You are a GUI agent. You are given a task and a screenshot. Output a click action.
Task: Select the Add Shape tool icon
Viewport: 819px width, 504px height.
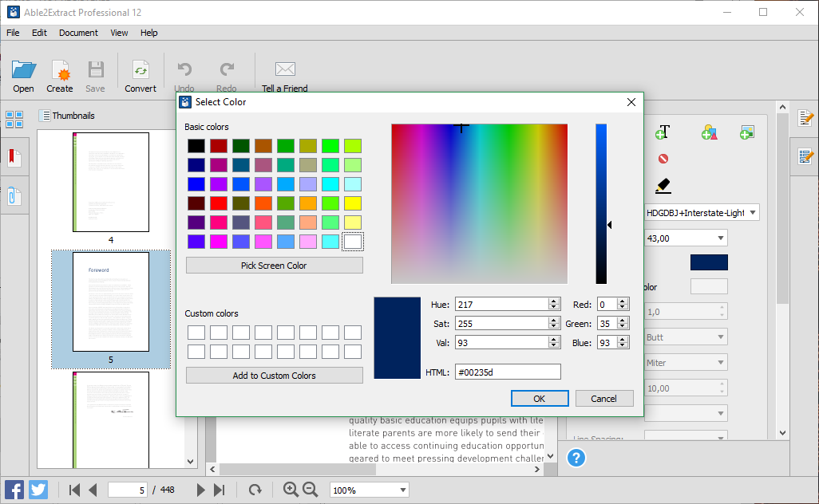coord(710,132)
